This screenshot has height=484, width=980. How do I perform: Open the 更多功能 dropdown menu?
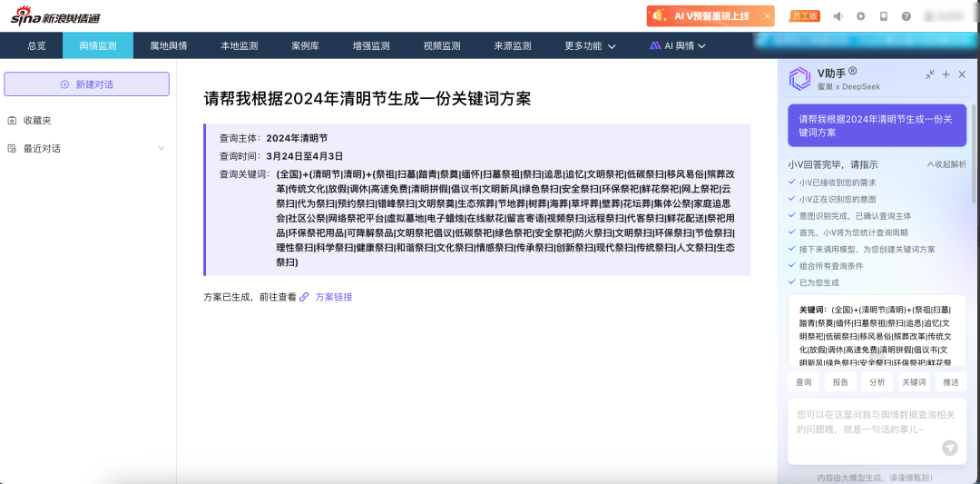click(x=590, y=45)
